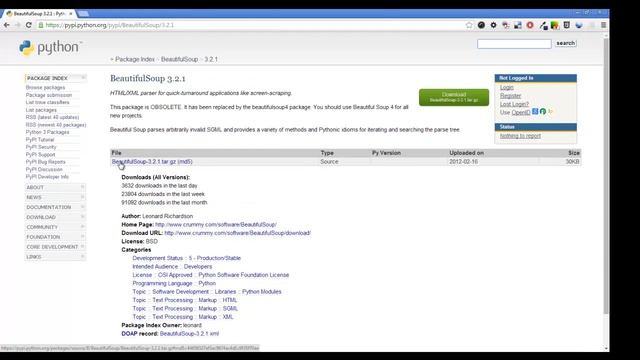Click the green OpenID provider icon
Screen dimensions: 640x360
click(543, 111)
